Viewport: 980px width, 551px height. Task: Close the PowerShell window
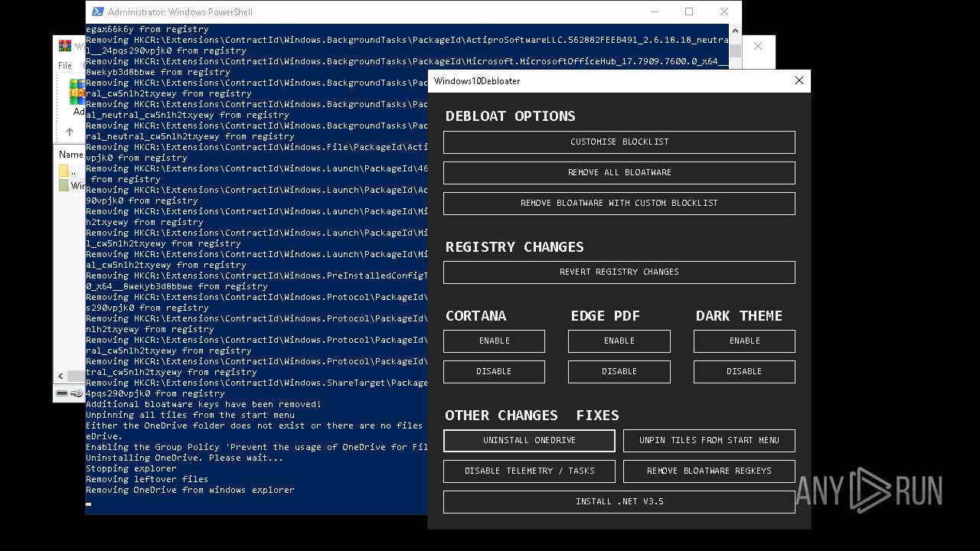click(724, 11)
